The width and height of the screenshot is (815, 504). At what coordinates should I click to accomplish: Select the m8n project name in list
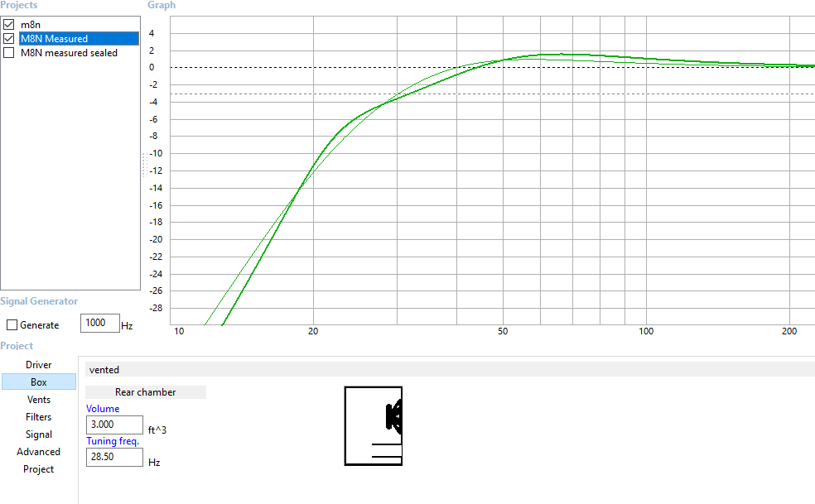click(x=31, y=25)
